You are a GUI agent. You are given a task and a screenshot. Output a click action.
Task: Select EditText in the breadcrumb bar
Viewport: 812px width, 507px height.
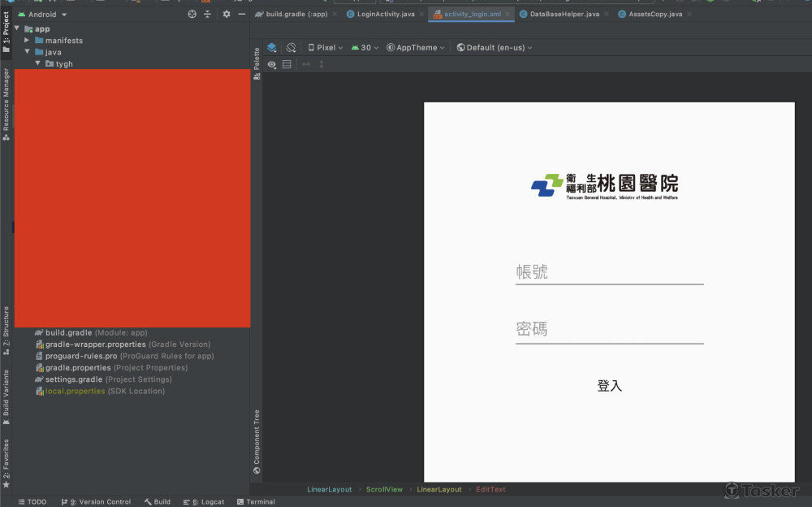[490, 489]
